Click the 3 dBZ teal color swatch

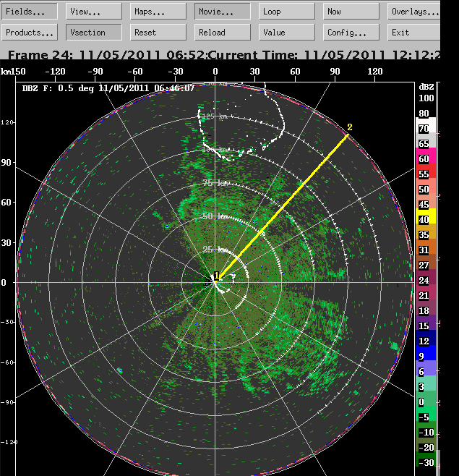click(426, 383)
